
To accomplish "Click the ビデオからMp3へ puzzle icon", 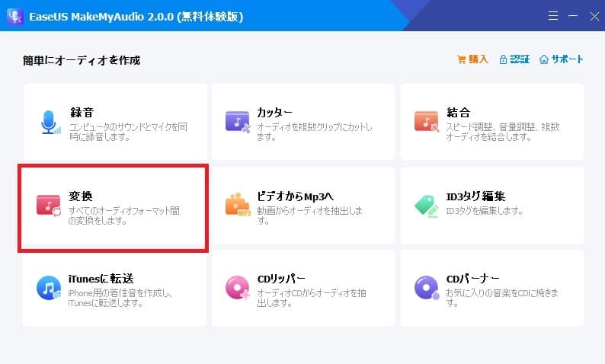I will pos(238,204).
